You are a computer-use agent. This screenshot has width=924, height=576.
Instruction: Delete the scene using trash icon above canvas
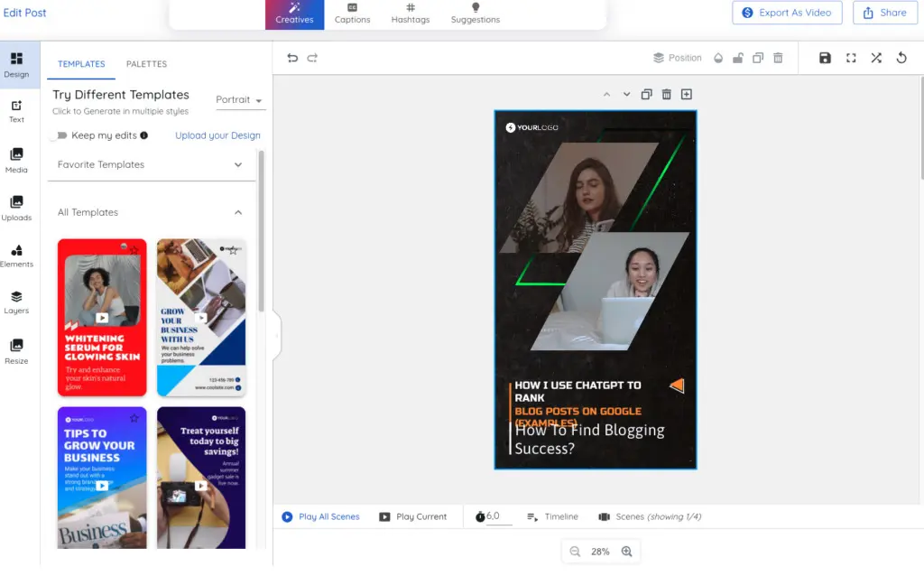coord(667,95)
